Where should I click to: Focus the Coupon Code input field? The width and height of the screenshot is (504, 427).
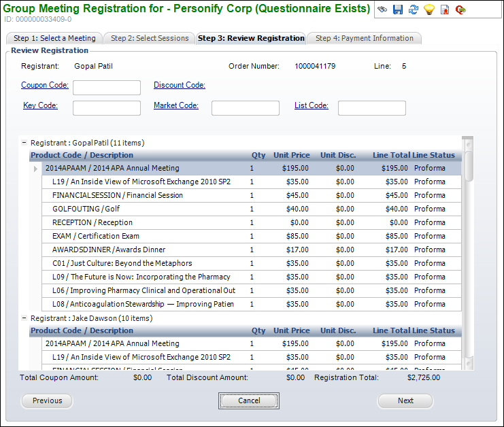tap(107, 88)
